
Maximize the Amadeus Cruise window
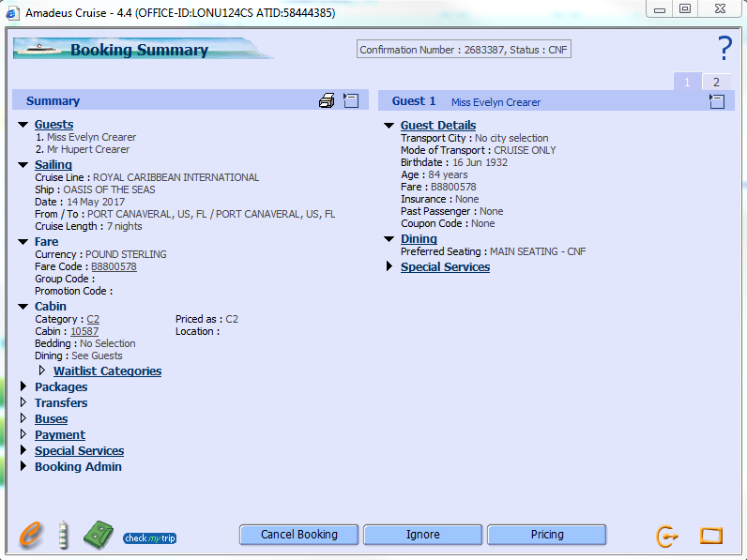tap(685, 9)
